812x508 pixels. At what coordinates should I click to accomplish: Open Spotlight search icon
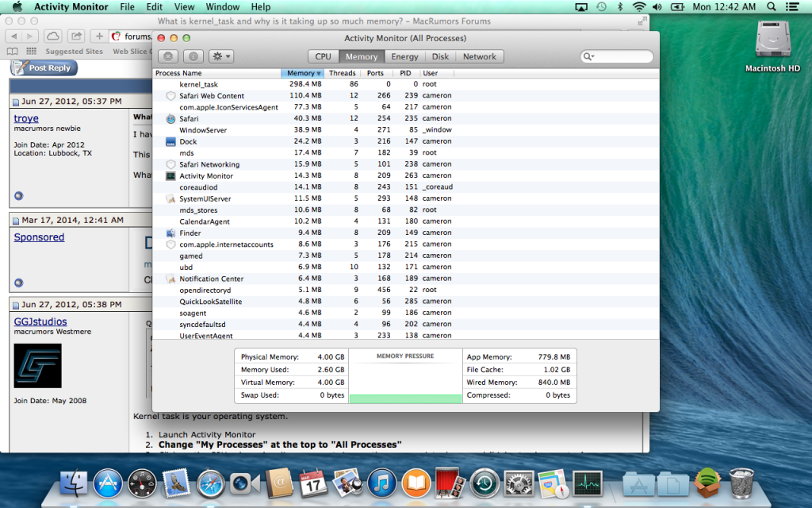click(x=771, y=6)
